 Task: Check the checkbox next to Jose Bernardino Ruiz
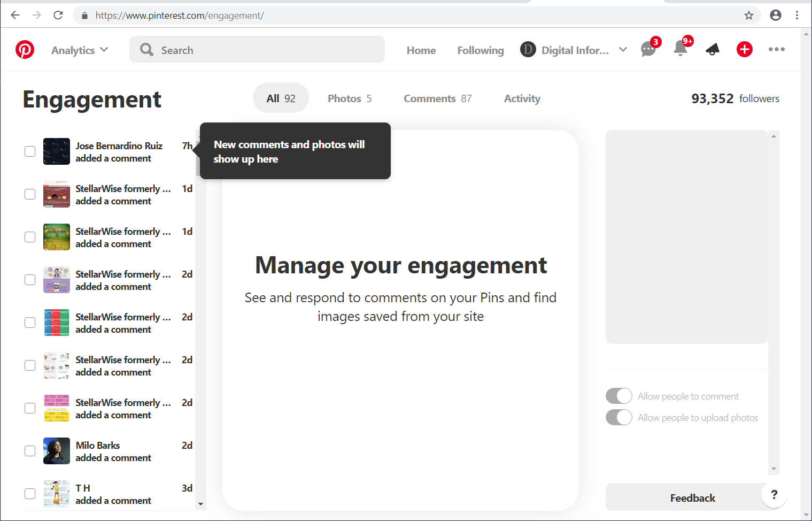click(29, 151)
